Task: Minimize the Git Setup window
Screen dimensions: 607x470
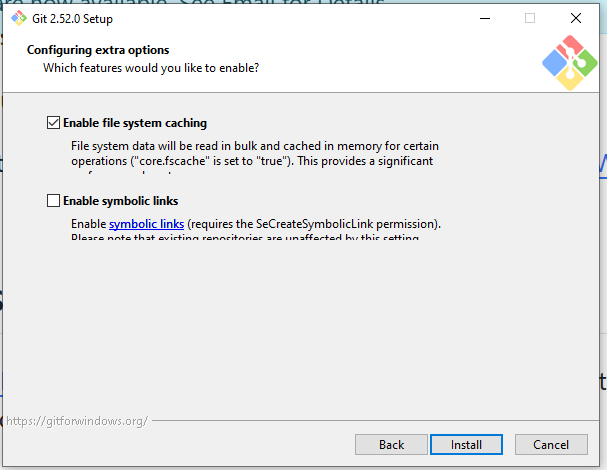Action: coord(485,18)
